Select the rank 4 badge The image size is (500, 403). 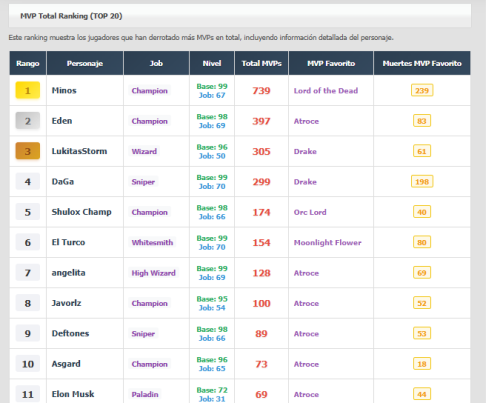point(28,182)
